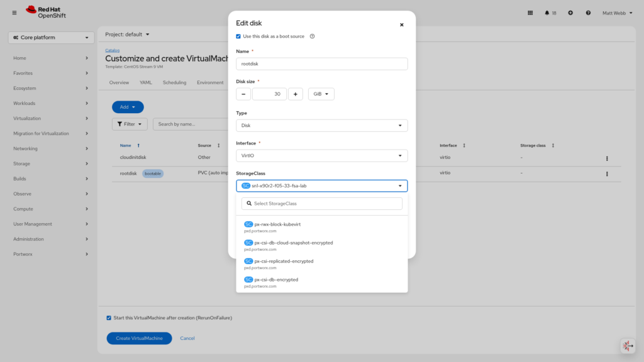Close the Edit disk dialog
The height and width of the screenshot is (362, 644).
coord(402,25)
